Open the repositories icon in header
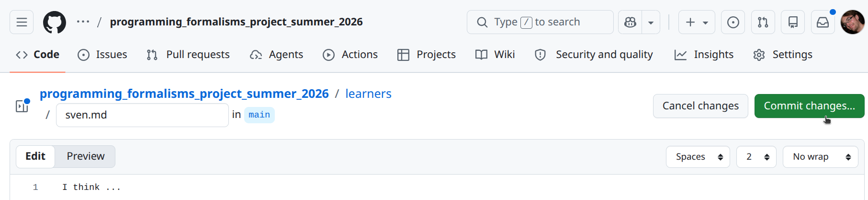Viewport: 868px width, 200px height. pyautogui.click(x=793, y=22)
